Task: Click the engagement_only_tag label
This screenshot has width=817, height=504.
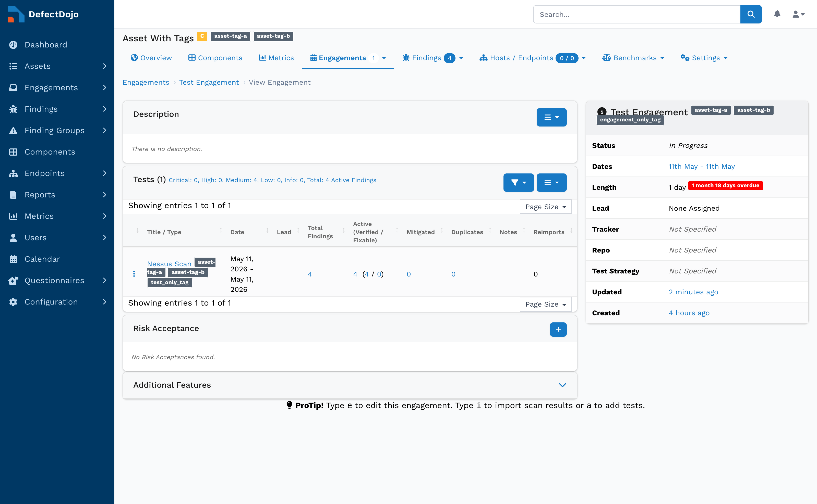Action: tap(630, 120)
